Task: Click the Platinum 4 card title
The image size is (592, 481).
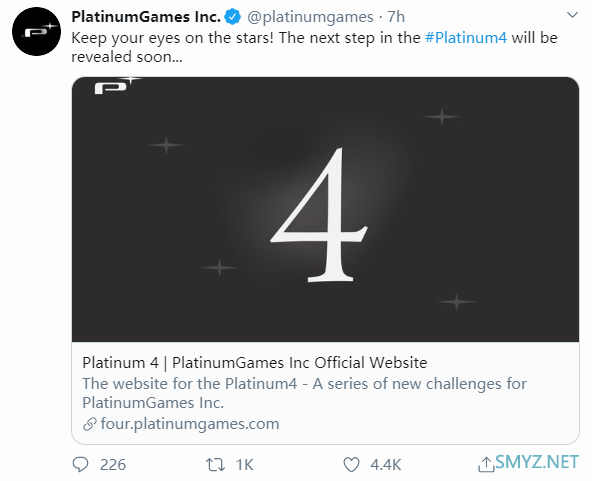Action: [255, 362]
